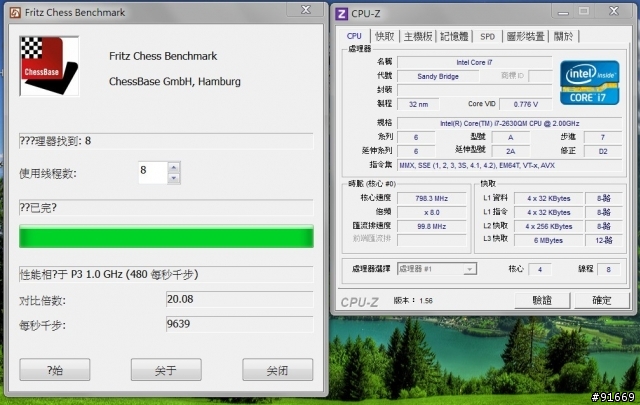Click the P3 1.0 GHz performance reference text
The height and width of the screenshot is (405, 640).
coord(166,274)
